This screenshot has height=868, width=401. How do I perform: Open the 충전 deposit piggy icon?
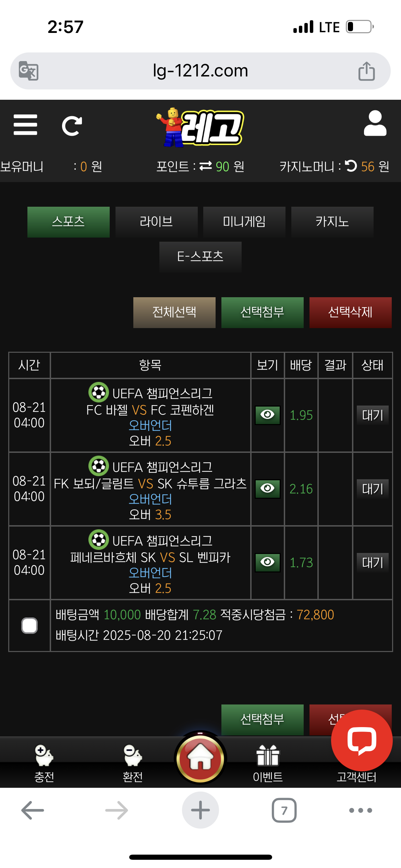pos(44,756)
